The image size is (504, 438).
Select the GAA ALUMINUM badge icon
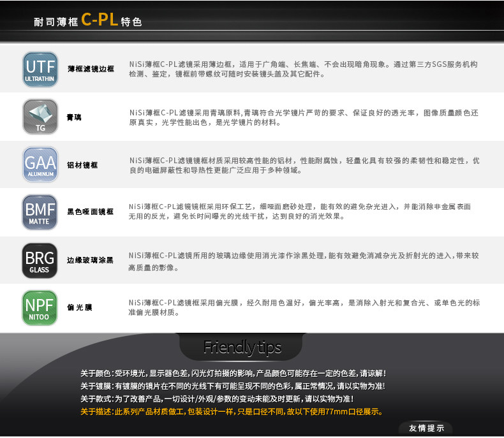(x=40, y=164)
